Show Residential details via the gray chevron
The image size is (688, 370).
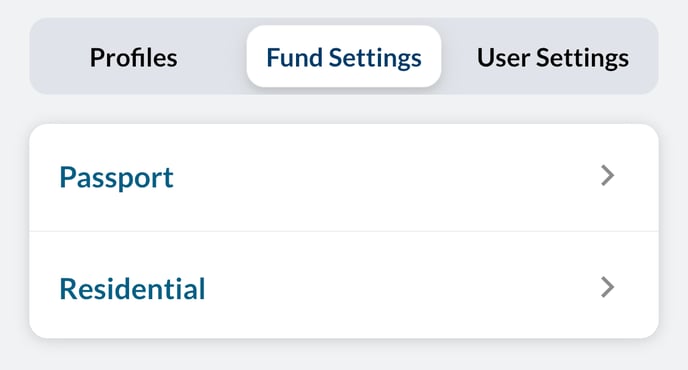coord(607,287)
